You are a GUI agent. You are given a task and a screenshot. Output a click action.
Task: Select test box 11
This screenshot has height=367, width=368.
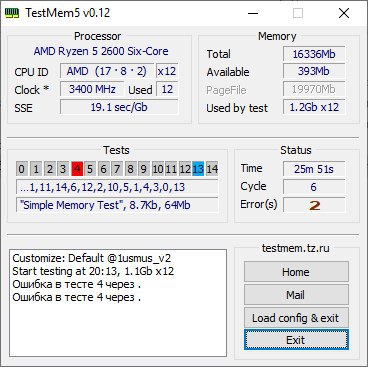pos(171,169)
